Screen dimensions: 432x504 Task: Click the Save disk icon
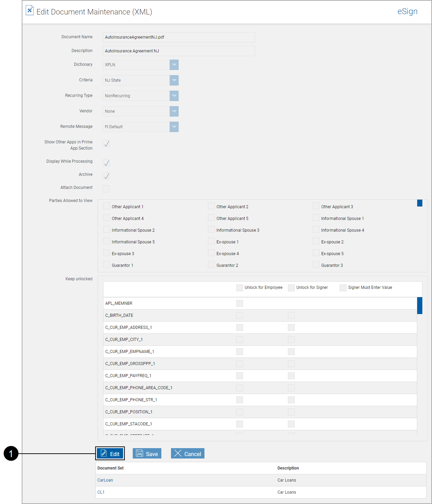139,453
